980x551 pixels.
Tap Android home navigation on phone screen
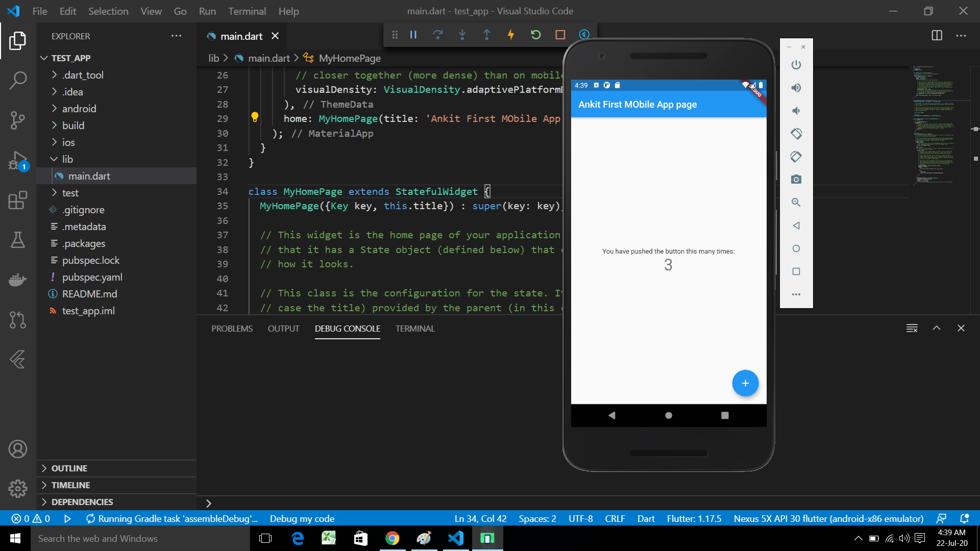[669, 415]
